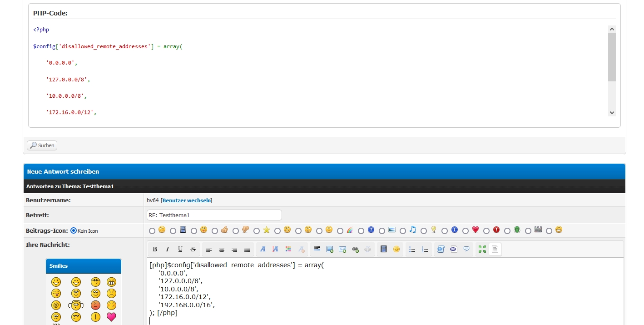Insert the sad frowning smiley

[111, 293]
